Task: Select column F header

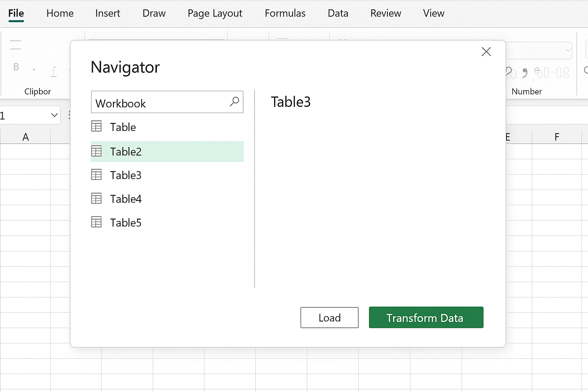Action: pyautogui.click(x=557, y=137)
